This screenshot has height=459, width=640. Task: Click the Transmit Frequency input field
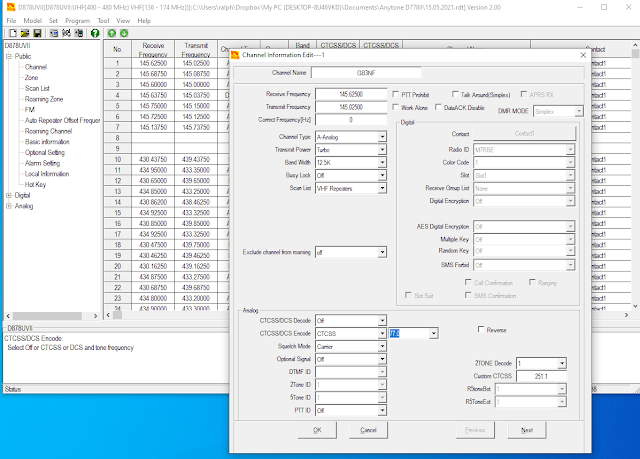351,107
